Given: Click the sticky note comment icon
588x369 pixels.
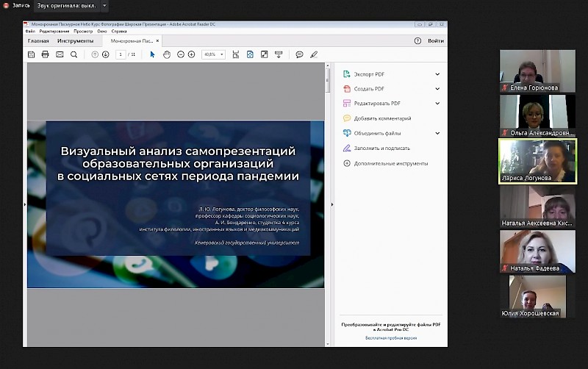Looking at the screenshot, I should [299, 54].
